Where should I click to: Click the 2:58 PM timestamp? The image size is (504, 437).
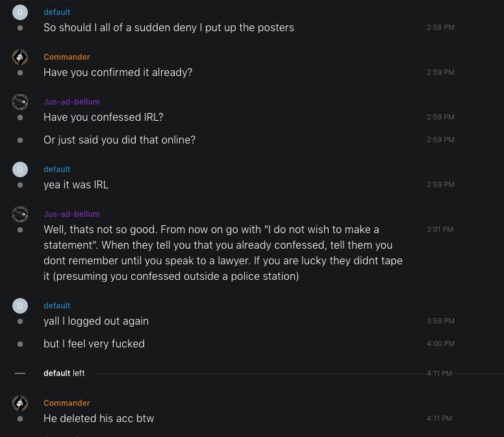click(x=440, y=28)
